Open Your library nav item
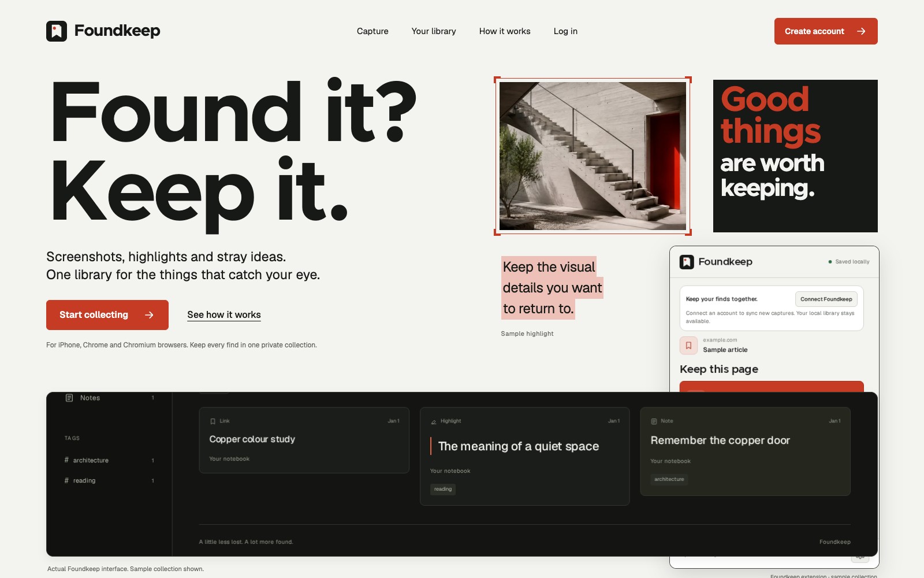This screenshot has width=924, height=578. click(434, 31)
